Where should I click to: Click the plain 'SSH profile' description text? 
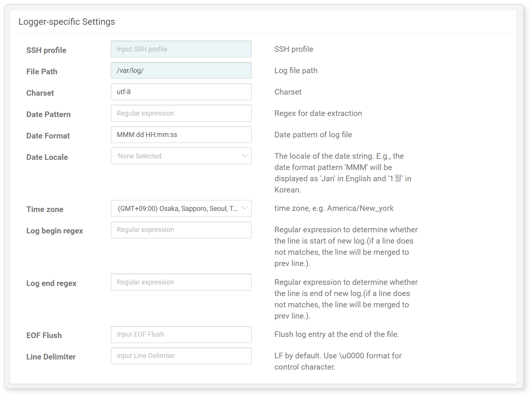[x=294, y=49]
